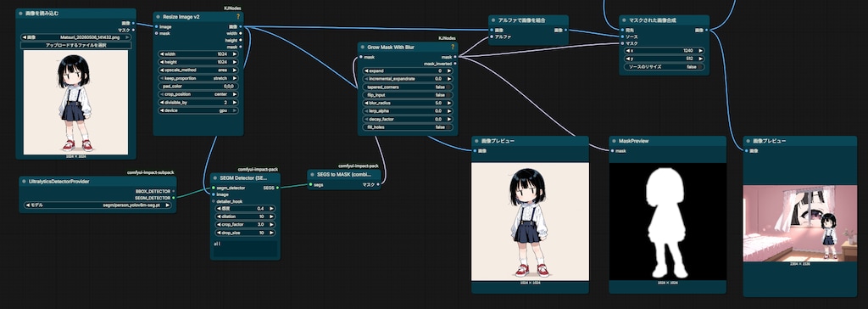Collapse the Resize Image v2 node via its title dot
This screenshot has height=309, width=868.
(158, 17)
